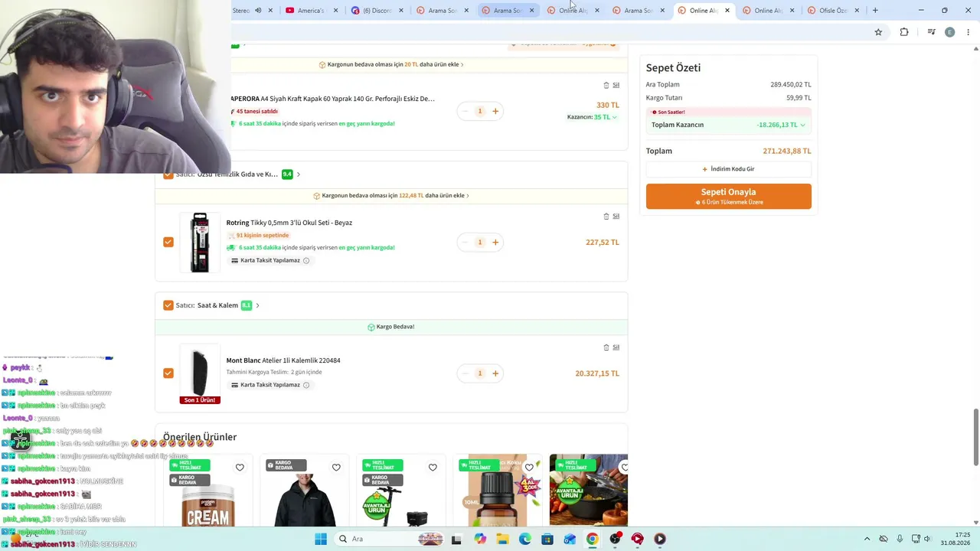Increase Mont Blanc Kalemlik quantity

point(495,373)
